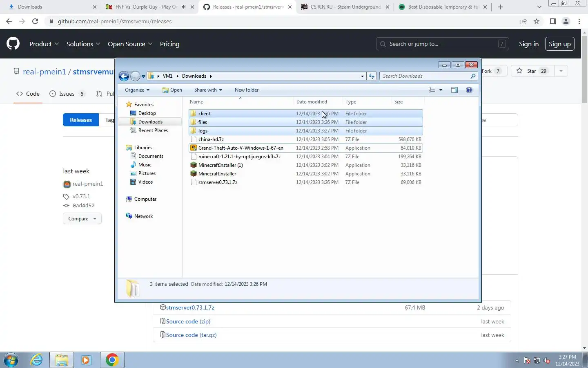The width and height of the screenshot is (588, 368).
Task: Select the files folder
Action: click(x=306, y=122)
